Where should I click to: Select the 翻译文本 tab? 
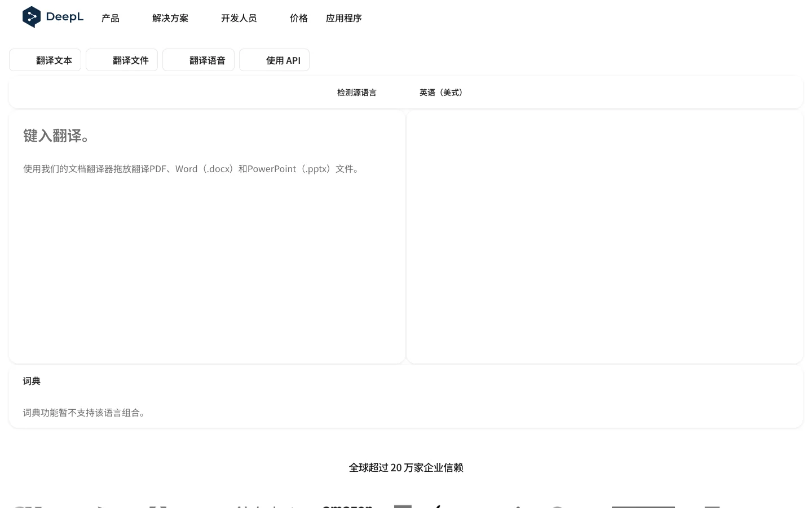tap(45, 60)
